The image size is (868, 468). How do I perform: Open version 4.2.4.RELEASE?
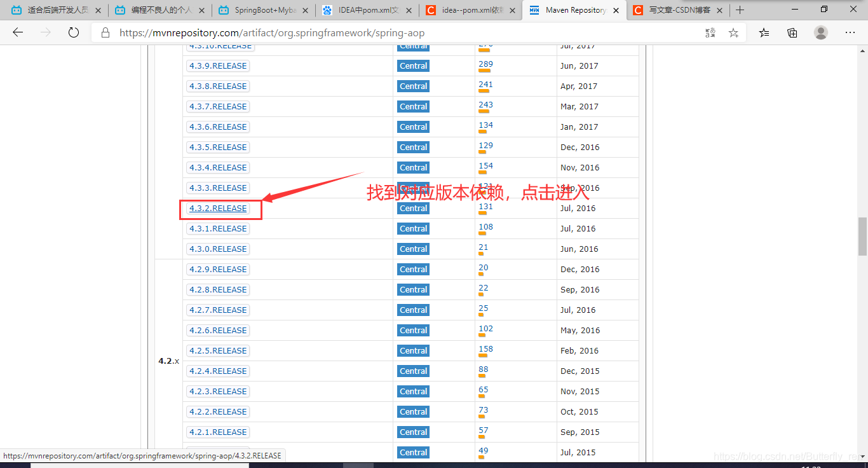(218, 371)
